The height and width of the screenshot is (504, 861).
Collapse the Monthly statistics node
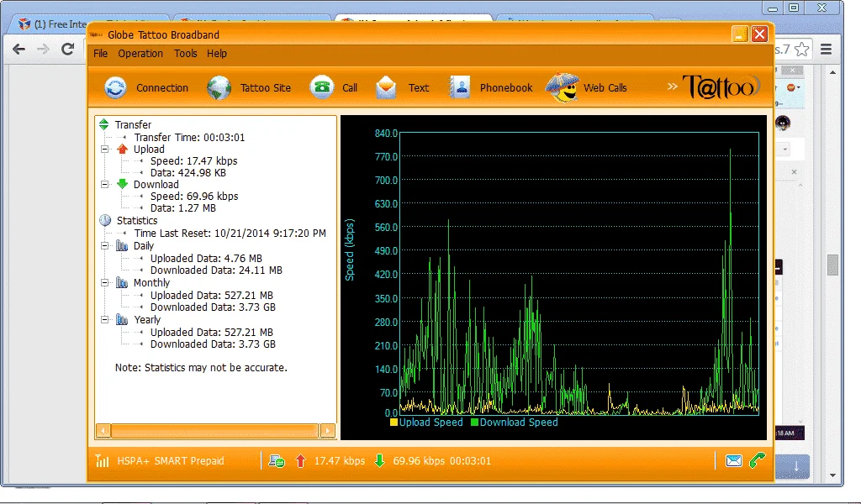click(x=104, y=283)
